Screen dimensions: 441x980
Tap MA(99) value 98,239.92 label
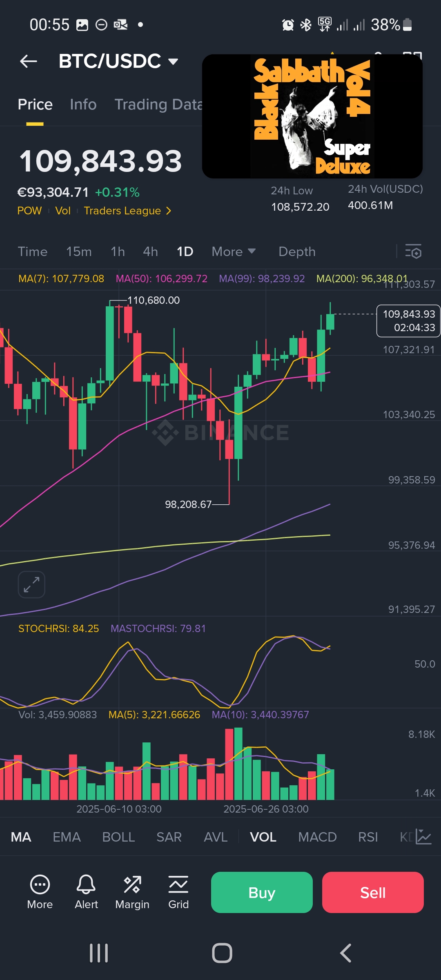pyautogui.click(x=262, y=278)
